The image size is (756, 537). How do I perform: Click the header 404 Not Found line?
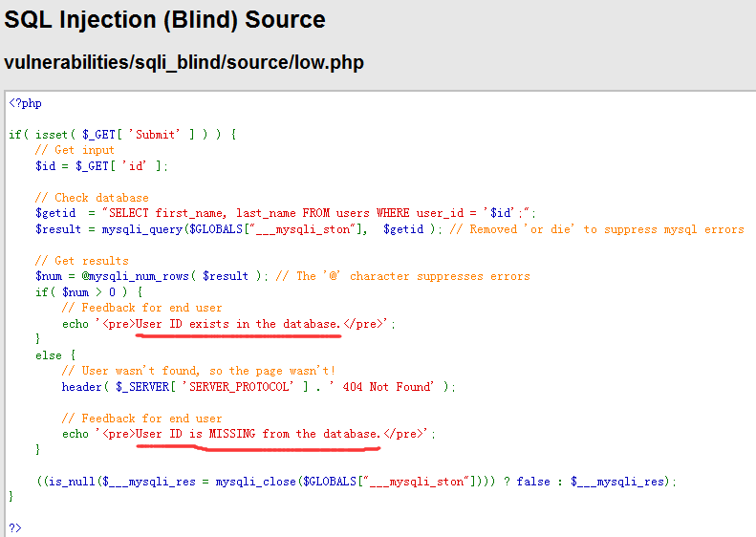click(x=259, y=387)
